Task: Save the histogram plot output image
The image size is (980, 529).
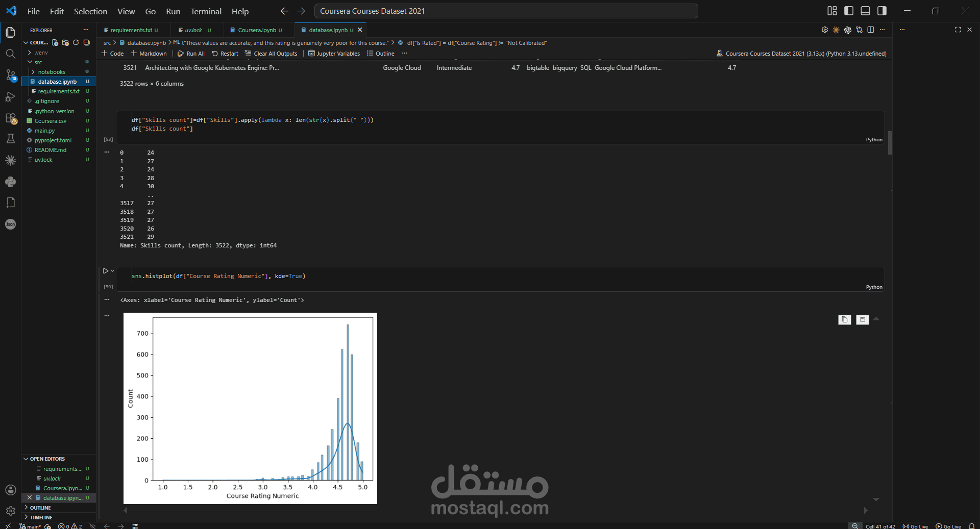Action: tap(863, 319)
